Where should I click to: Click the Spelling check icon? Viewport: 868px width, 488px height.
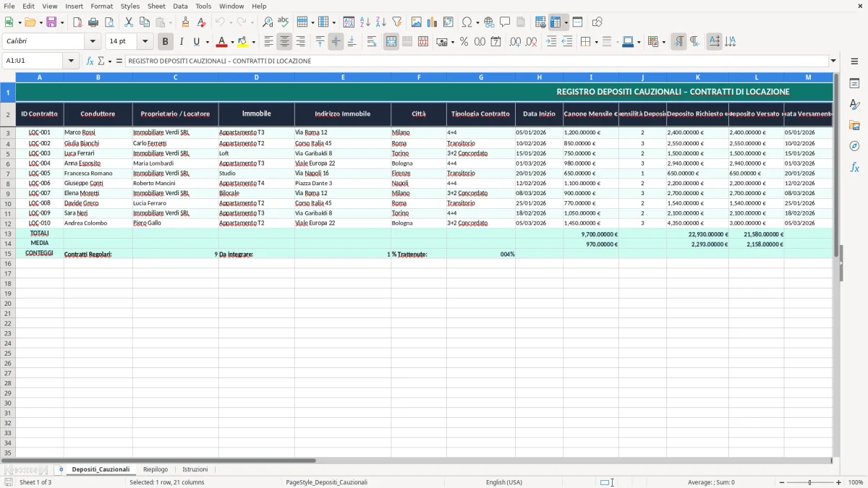(284, 22)
